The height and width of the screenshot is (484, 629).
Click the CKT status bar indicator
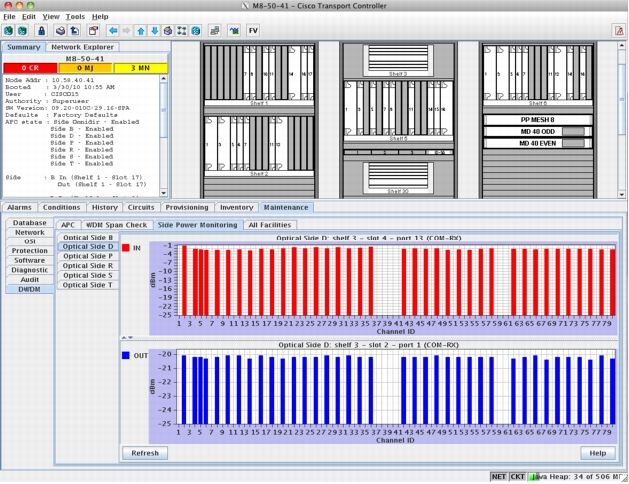point(517,476)
